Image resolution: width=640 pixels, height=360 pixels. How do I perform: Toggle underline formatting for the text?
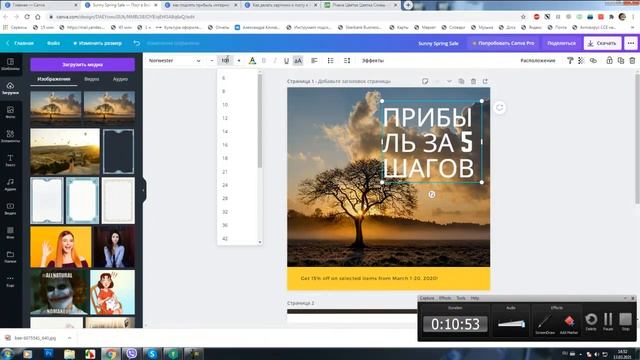(286, 60)
